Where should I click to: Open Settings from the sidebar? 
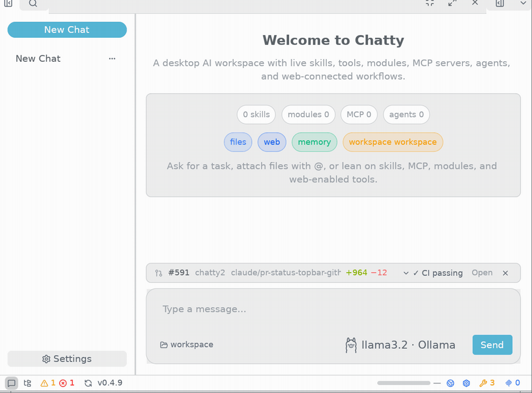point(67,359)
